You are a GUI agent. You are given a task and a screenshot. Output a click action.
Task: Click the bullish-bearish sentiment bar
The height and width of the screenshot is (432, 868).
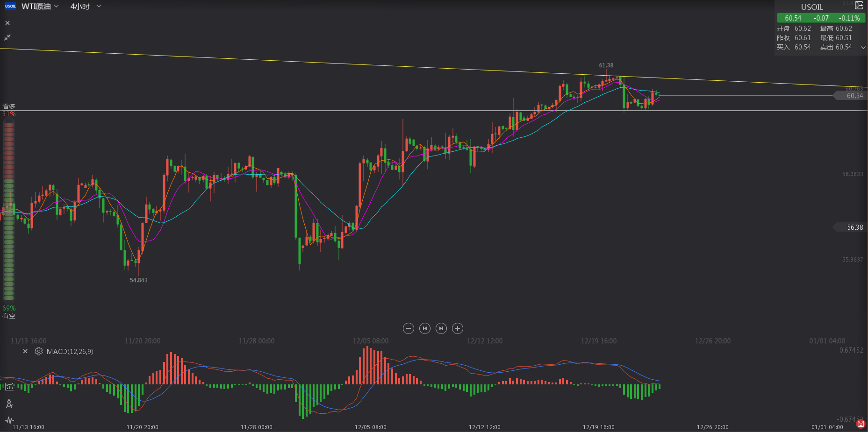tap(9, 211)
